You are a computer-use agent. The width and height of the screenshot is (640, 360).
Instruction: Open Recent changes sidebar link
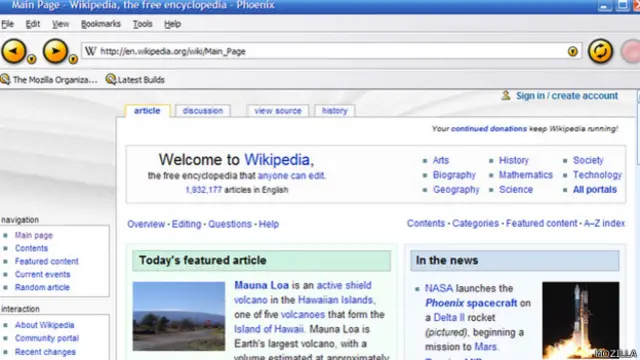click(x=45, y=352)
